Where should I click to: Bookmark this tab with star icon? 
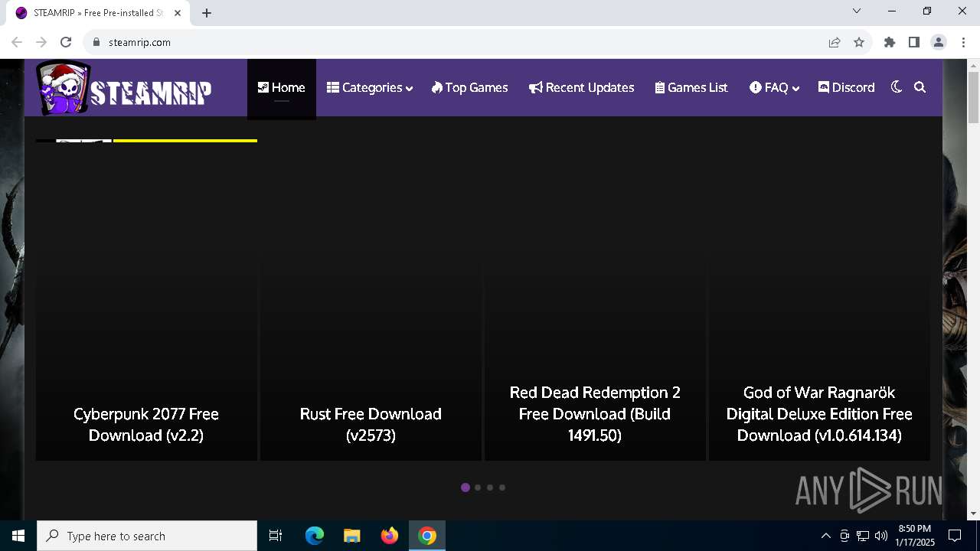859,42
